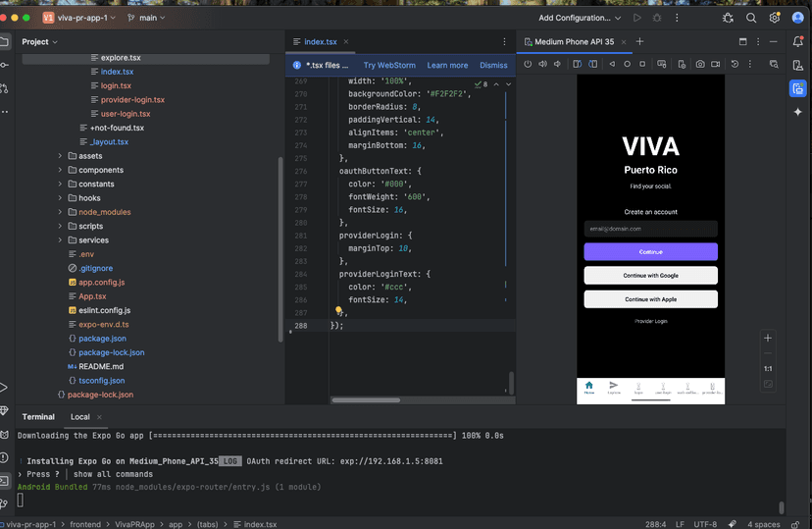Open AI assistant sparkle icon
Image resolution: width=812 pixels, height=529 pixels.
pos(798,112)
